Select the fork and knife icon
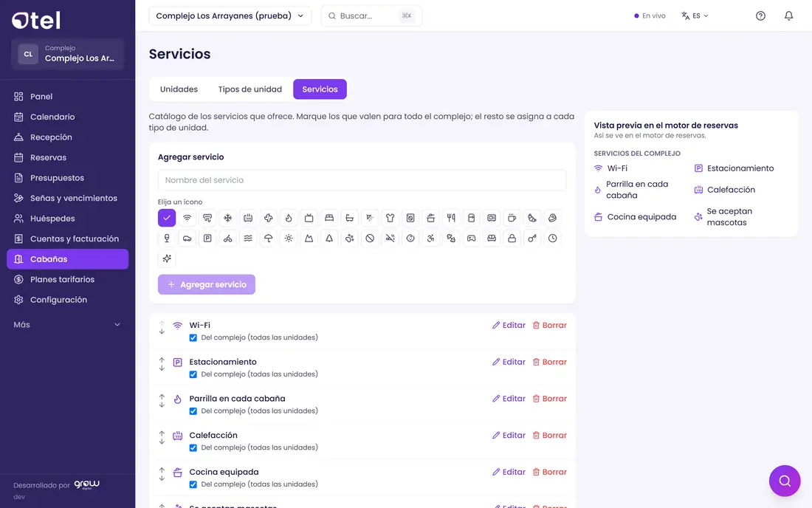The width and height of the screenshot is (812, 508). point(451,218)
